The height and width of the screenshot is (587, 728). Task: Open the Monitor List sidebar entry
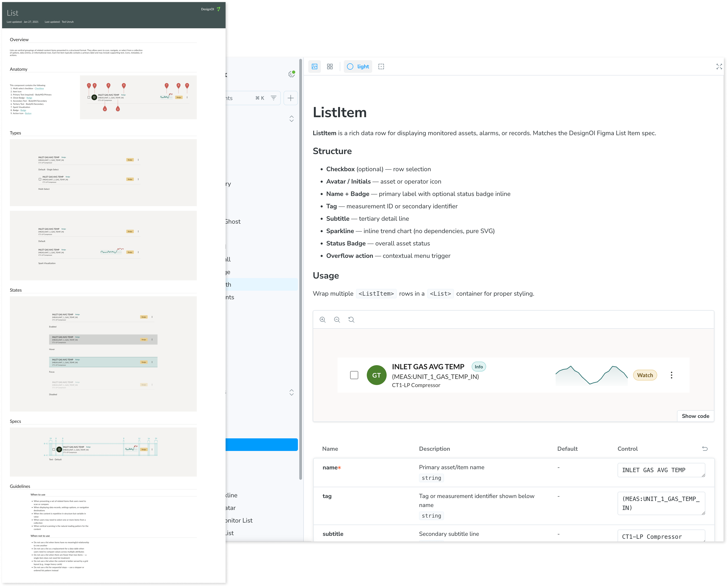[x=239, y=520]
